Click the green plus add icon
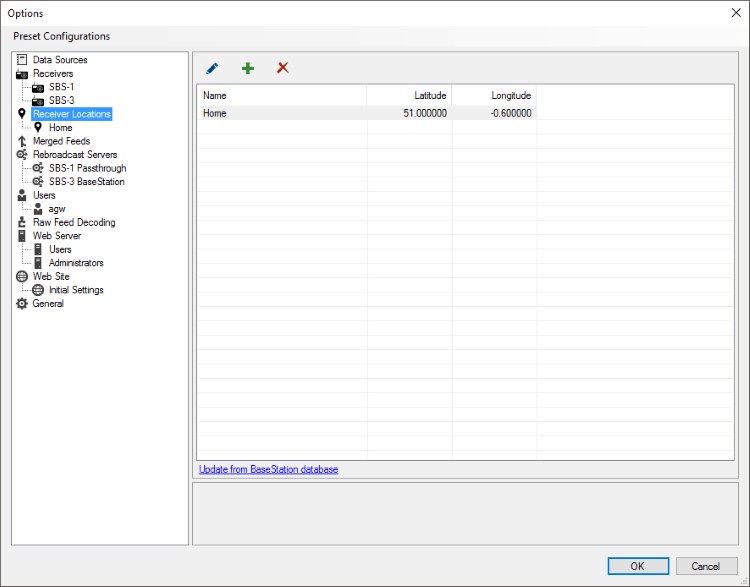This screenshot has width=750, height=587. pos(248,68)
